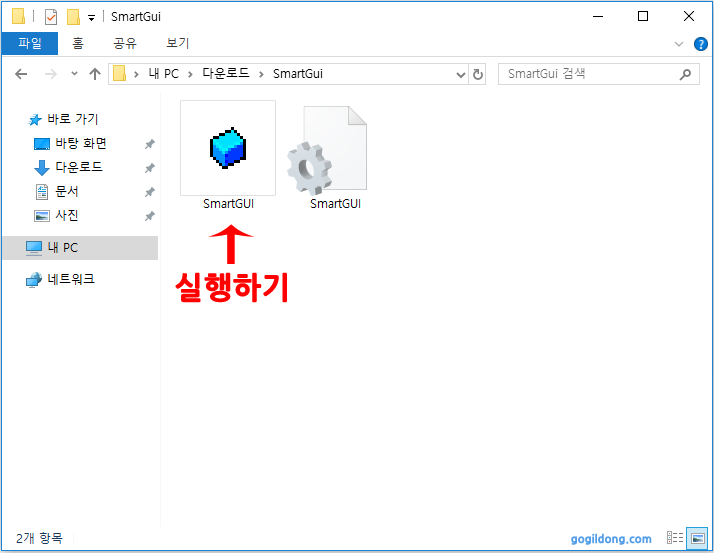
Task: Click the folder icon in the address bar
Action: click(119, 74)
